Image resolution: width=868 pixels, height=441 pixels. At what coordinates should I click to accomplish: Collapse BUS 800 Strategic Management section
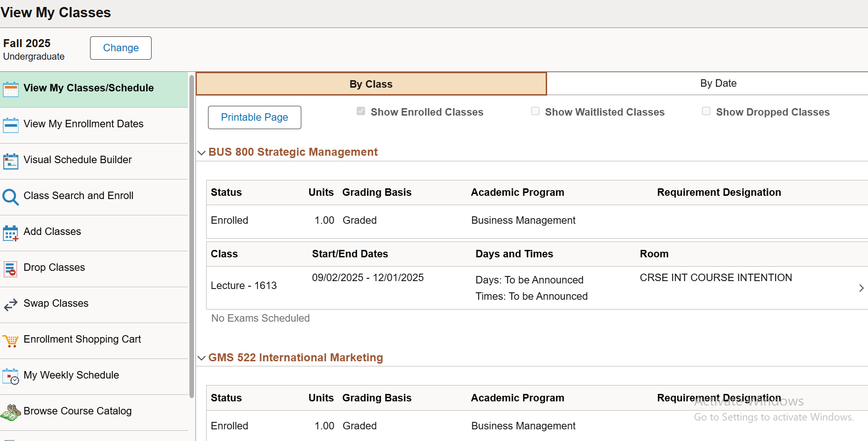point(201,152)
